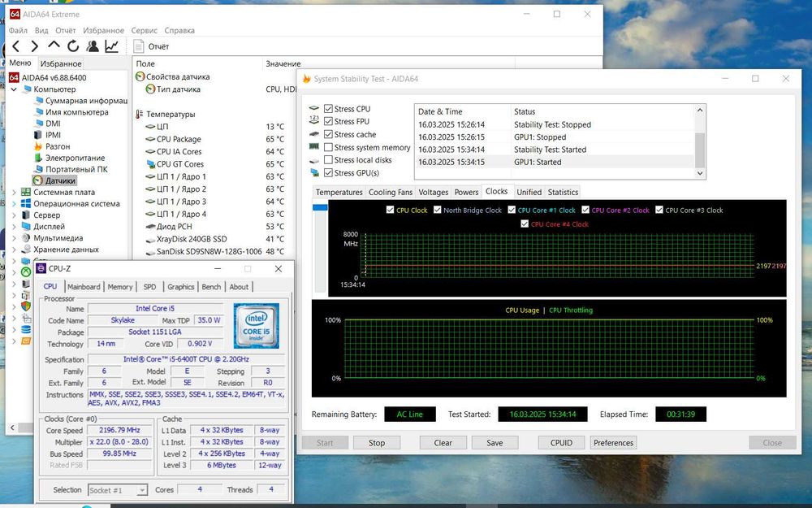Click the Температуры thermometer icon
Viewport: 812px width, 508px height.
(140, 114)
